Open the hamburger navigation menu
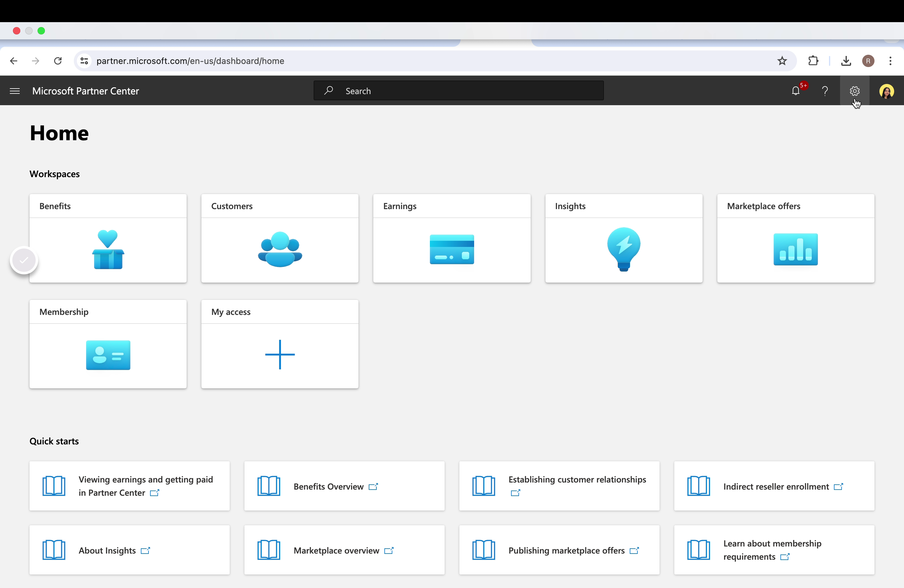904x588 pixels. coord(15,91)
